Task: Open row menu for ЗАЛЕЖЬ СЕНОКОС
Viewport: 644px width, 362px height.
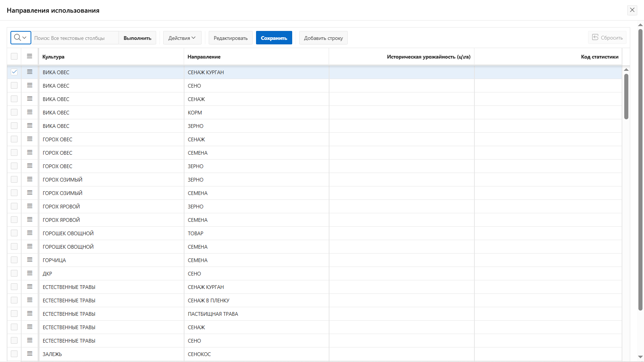Action: click(x=30, y=354)
